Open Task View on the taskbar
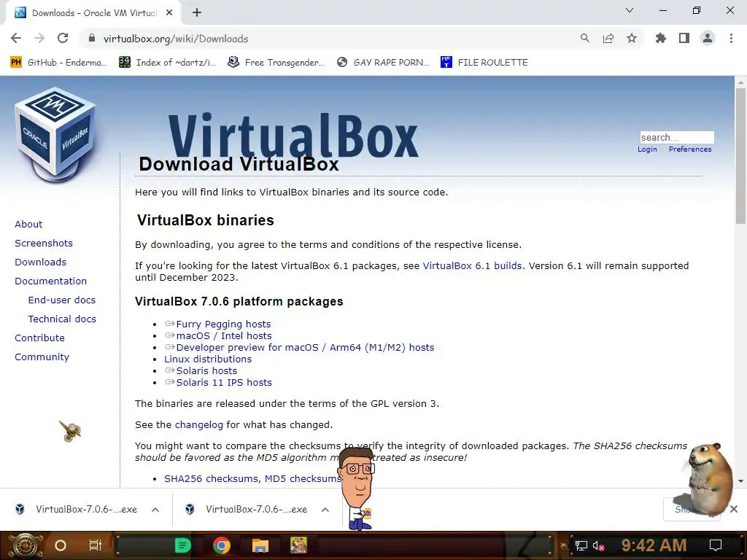 (96, 545)
